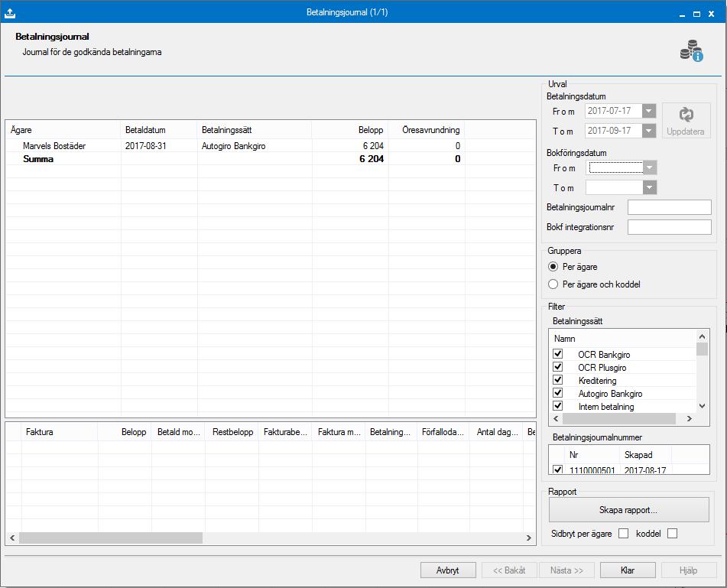
Task: Click the Hjälp button
Action: [x=689, y=570]
